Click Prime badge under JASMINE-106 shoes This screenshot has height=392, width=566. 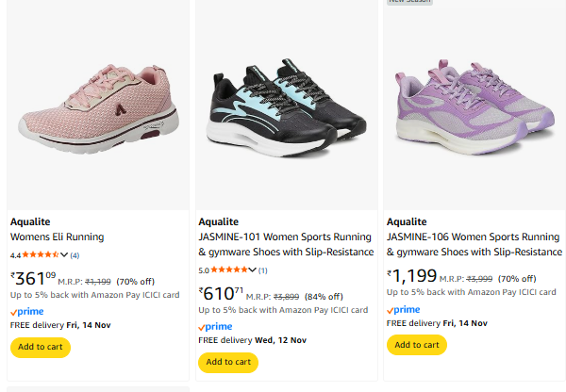(404, 310)
